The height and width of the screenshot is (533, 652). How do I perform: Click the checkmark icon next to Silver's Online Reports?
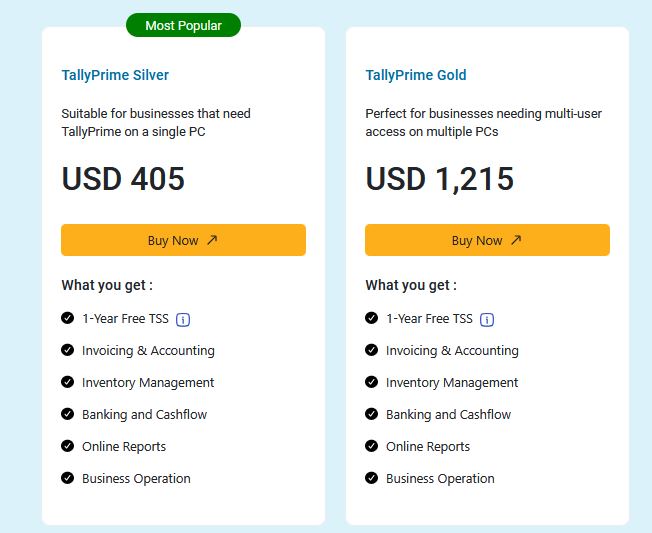click(x=67, y=446)
